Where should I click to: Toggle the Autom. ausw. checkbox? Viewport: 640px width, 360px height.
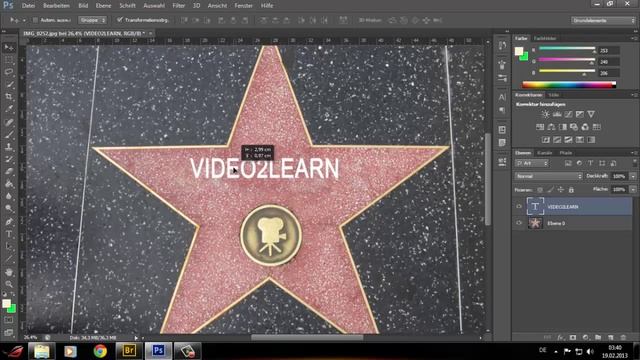35,20
